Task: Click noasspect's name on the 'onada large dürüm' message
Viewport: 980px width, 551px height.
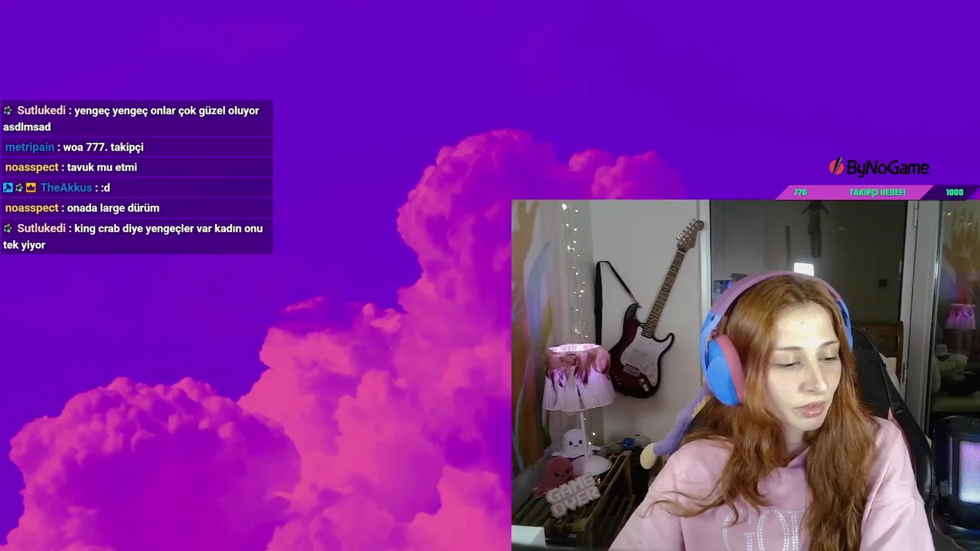Action: [x=32, y=208]
